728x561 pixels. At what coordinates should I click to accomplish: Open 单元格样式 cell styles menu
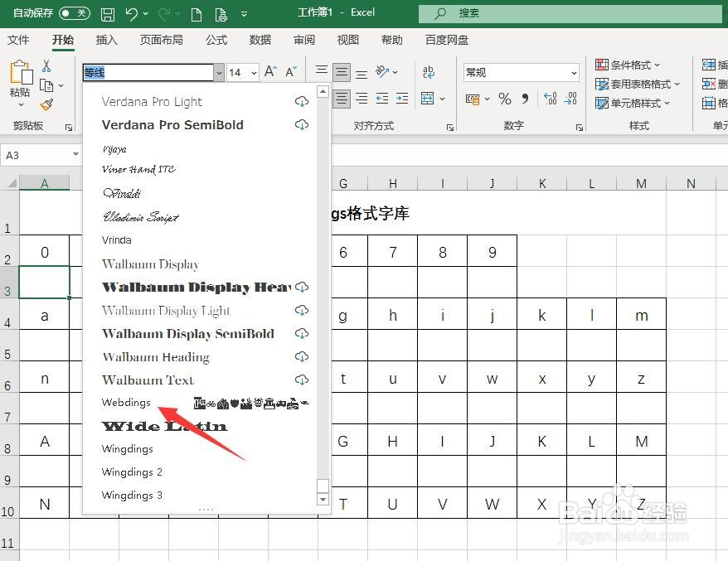(633, 103)
